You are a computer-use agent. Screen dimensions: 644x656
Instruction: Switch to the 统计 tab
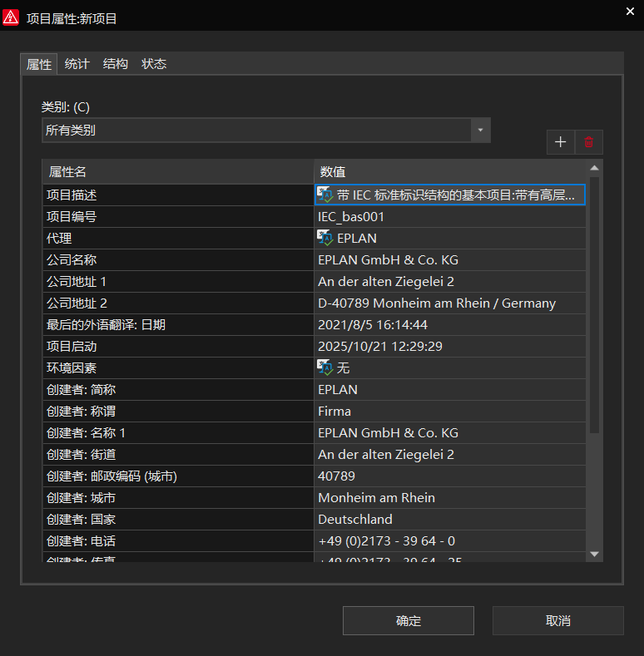pos(77,64)
